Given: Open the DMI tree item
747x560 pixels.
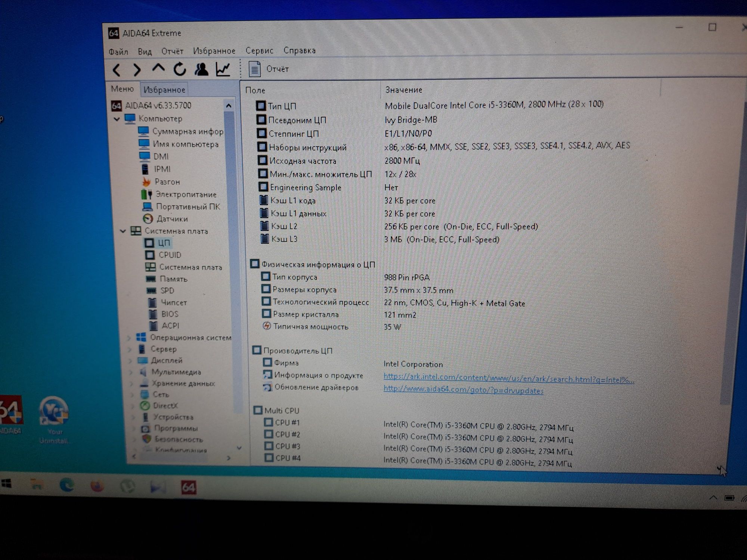Looking at the screenshot, I should [154, 157].
